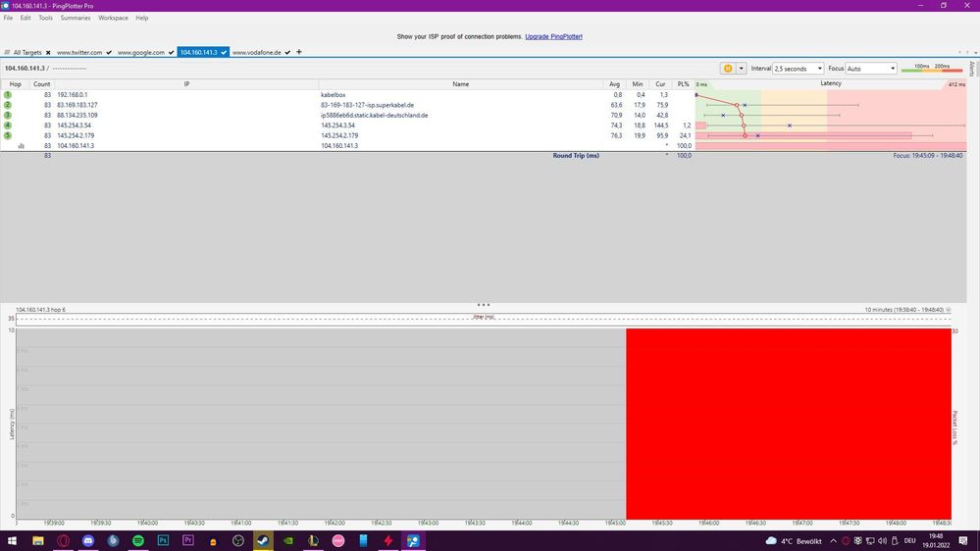The width and height of the screenshot is (980, 551).
Task: Switch to the All Targets tab
Action: (27, 53)
